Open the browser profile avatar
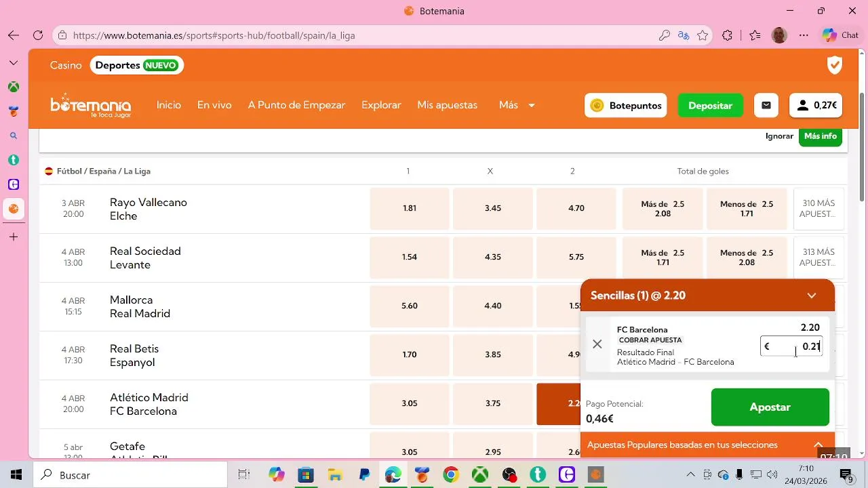 coord(779,35)
